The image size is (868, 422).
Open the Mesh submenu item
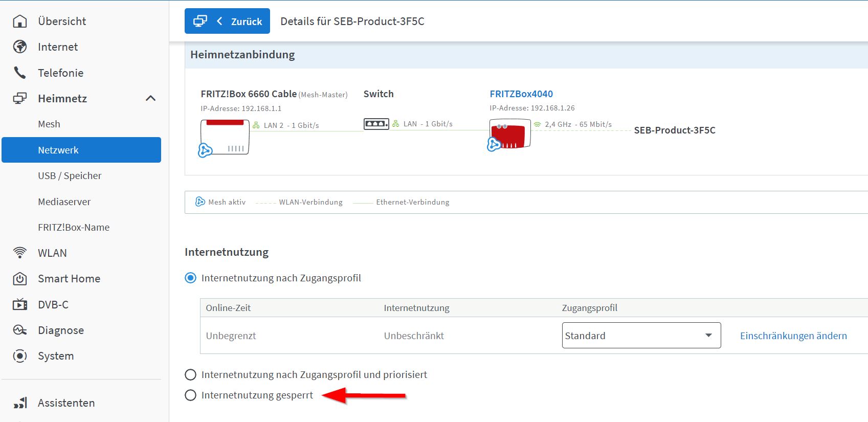click(49, 124)
